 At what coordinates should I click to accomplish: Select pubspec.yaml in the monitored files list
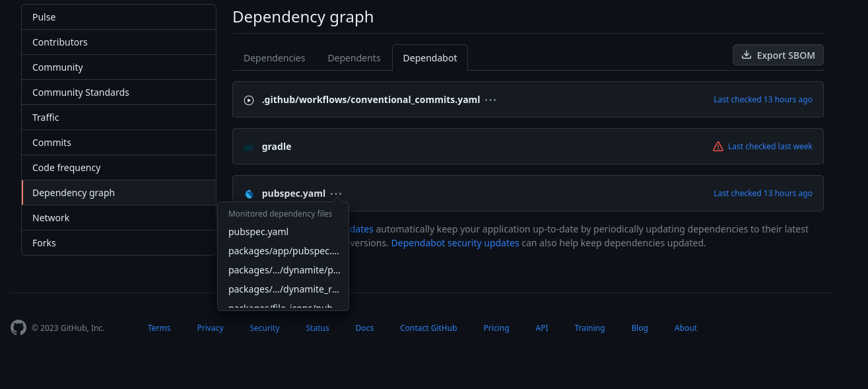point(258,232)
